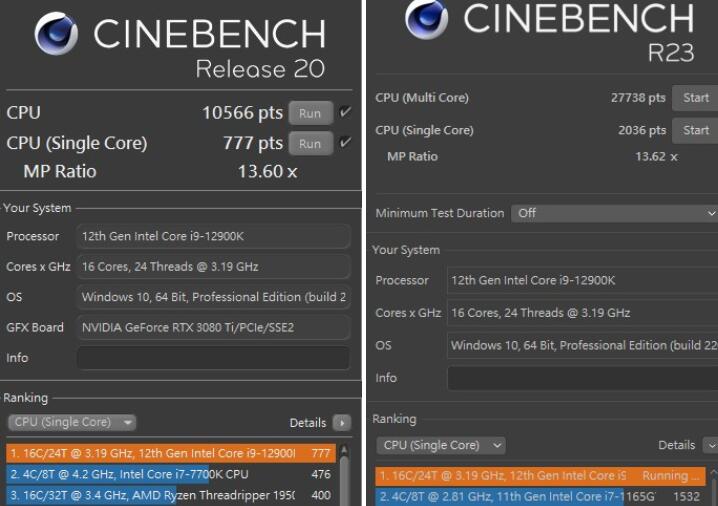Open the Minimum Test Duration dropdown
Viewport: 718px width, 506px height.
point(614,213)
